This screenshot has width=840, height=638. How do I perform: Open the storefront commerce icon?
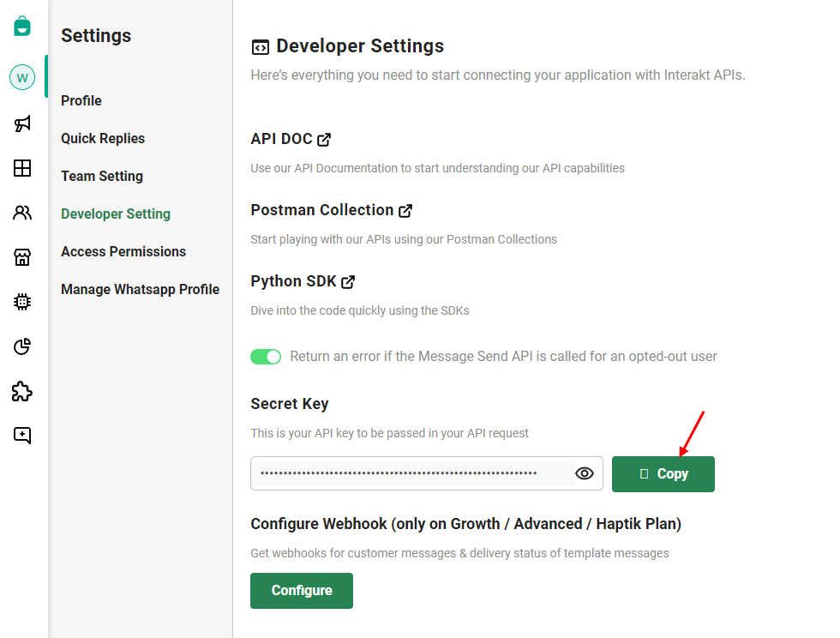point(22,257)
